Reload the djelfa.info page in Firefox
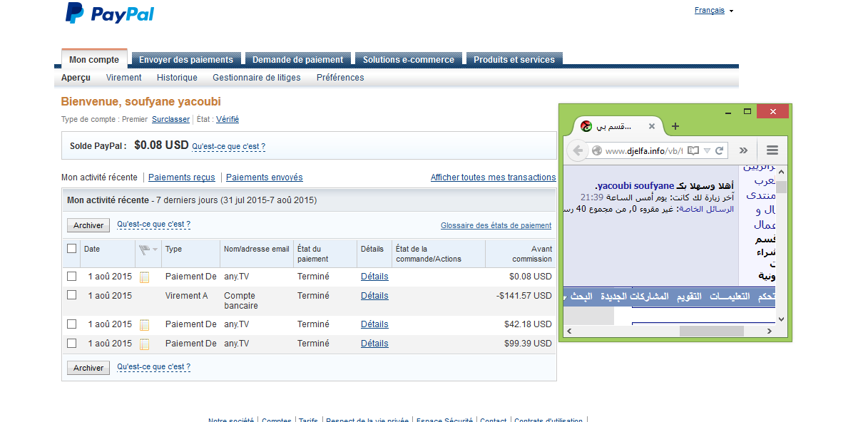This screenshot has width=868, height=422. pyautogui.click(x=720, y=150)
